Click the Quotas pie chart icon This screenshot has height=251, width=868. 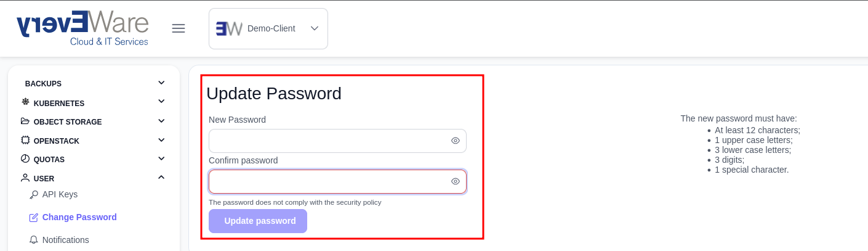pos(25,158)
